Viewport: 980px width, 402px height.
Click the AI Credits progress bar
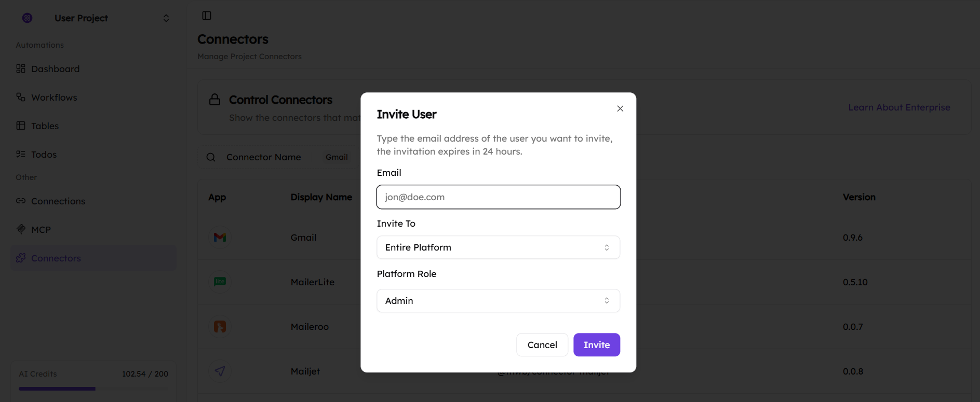coord(93,389)
